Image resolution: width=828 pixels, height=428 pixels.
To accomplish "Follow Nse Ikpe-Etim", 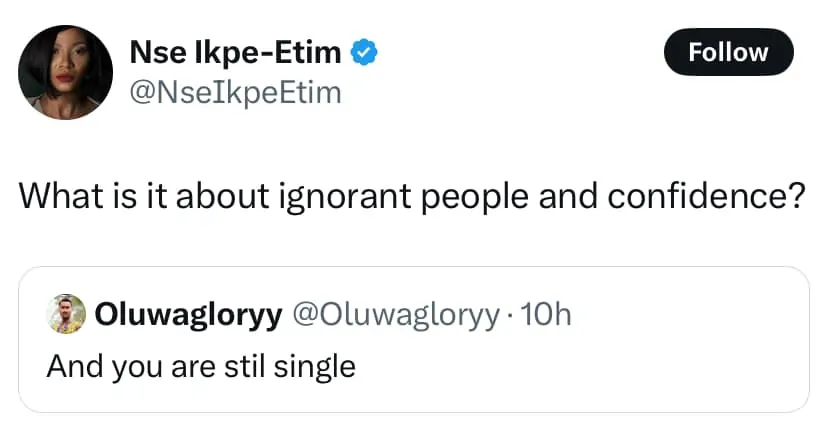I will (728, 52).
